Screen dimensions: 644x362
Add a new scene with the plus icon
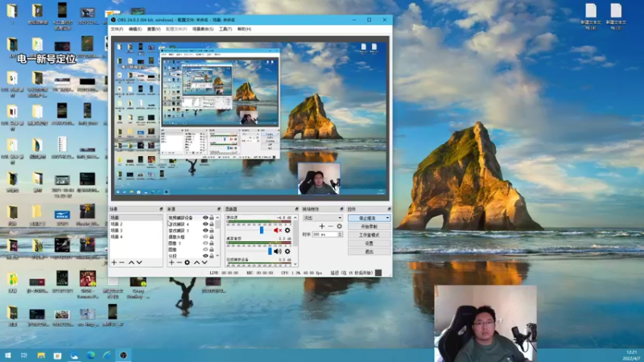[x=114, y=262]
